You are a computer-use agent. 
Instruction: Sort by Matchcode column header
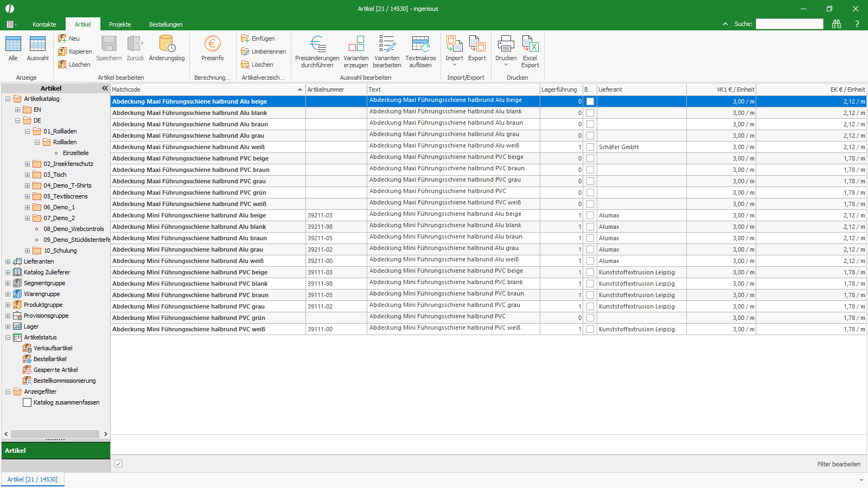pyautogui.click(x=208, y=89)
